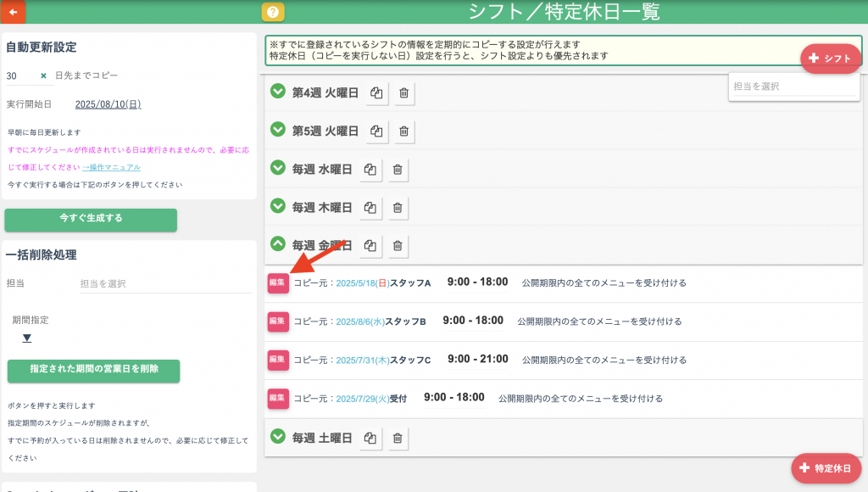This screenshot has height=492, width=868.
Task: Delete the 毎週 水曜日 shift row
Action: [x=398, y=170]
